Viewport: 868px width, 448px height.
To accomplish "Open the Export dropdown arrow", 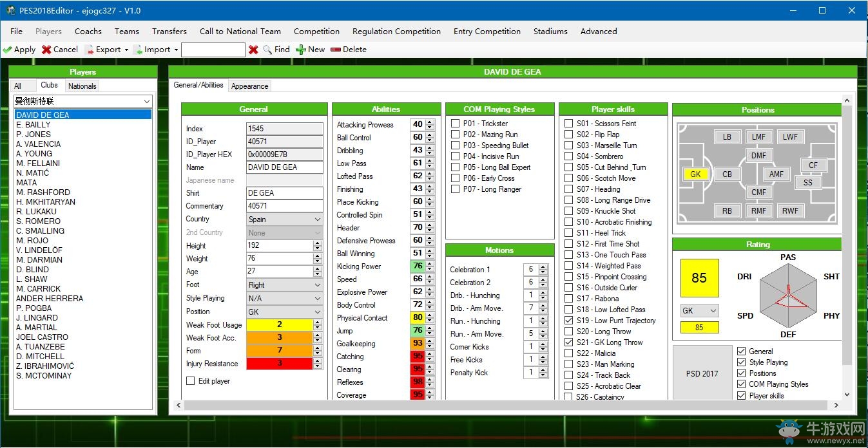I will point(126,50).
